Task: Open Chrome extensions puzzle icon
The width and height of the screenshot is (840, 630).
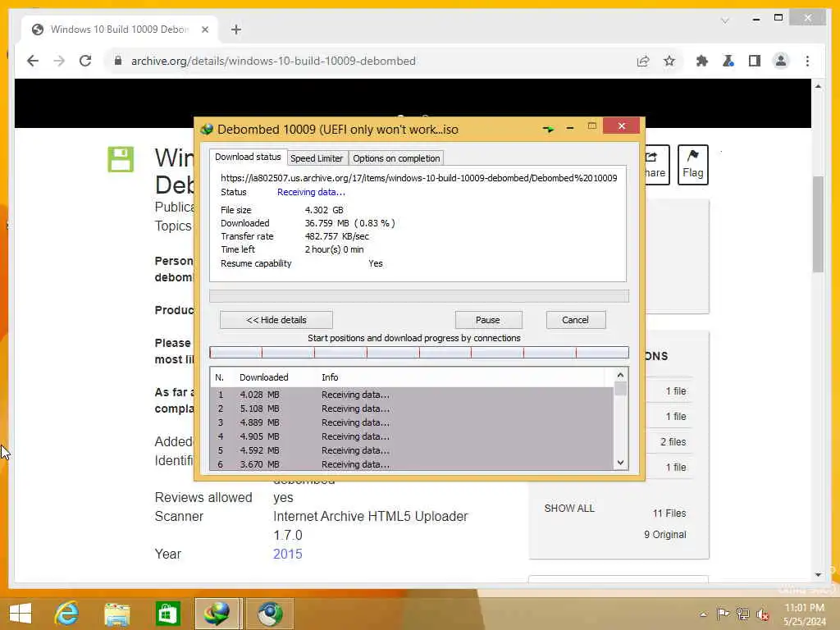Action: [x=702, y=61]
